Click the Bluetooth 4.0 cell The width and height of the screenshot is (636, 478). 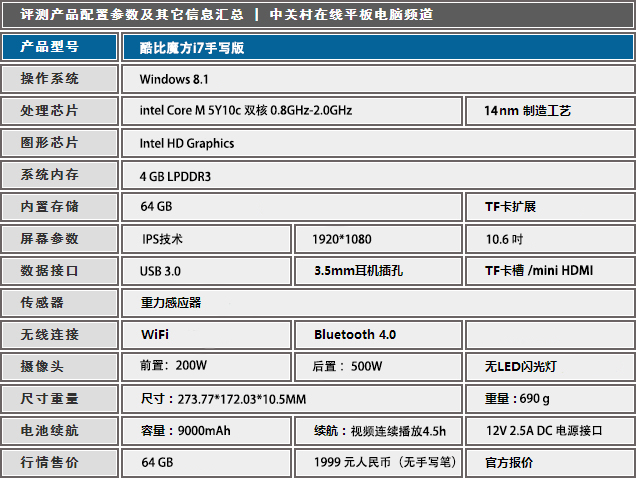point(378,335)
